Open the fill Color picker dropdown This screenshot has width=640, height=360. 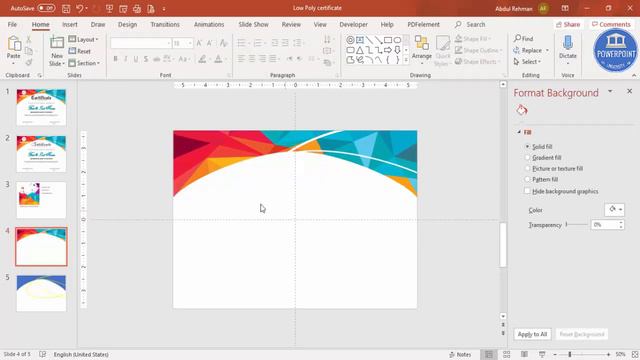click(x=614, y=209)
